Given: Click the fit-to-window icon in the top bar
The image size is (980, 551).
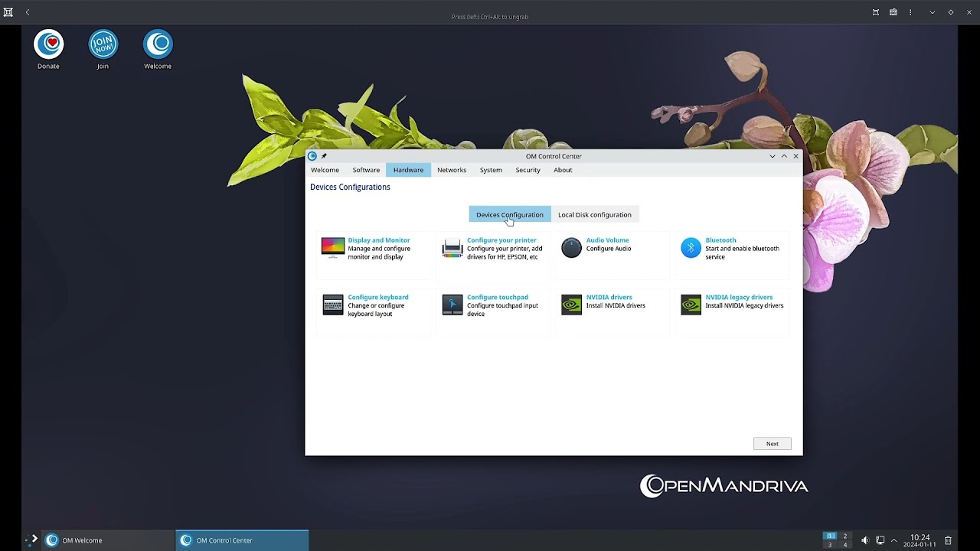Looking at the screenshot, I should [x=876, y=12].
